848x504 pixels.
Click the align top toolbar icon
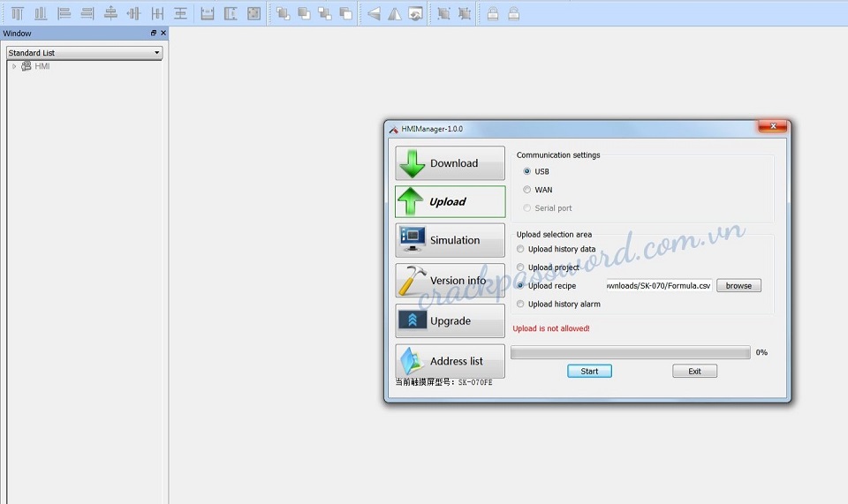(x=17, y=13)
